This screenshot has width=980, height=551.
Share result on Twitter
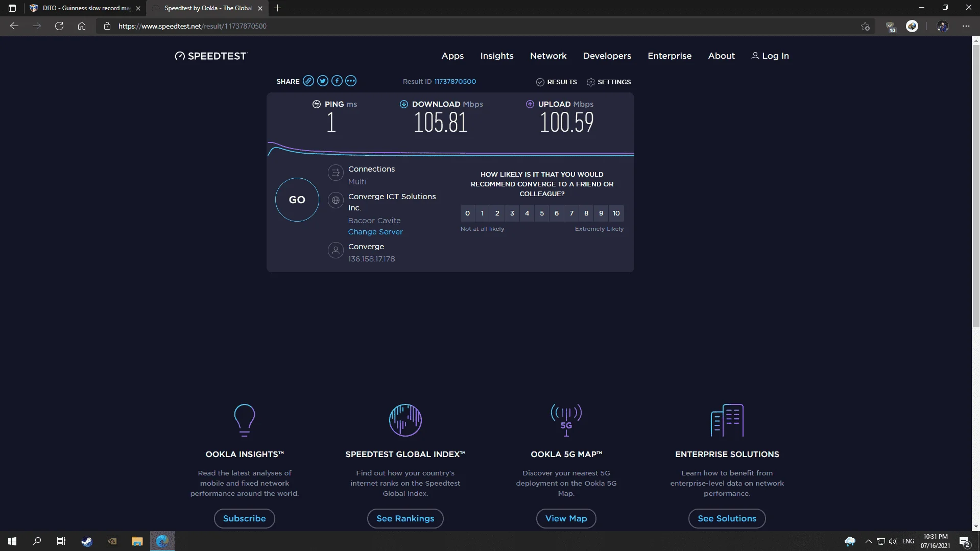coord(323,81)
